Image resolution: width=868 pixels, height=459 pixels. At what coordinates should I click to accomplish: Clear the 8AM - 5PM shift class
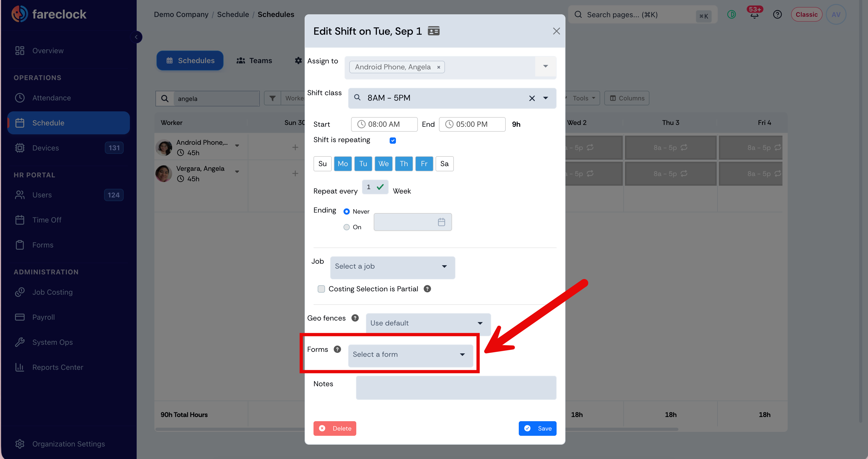pos(532,98)
